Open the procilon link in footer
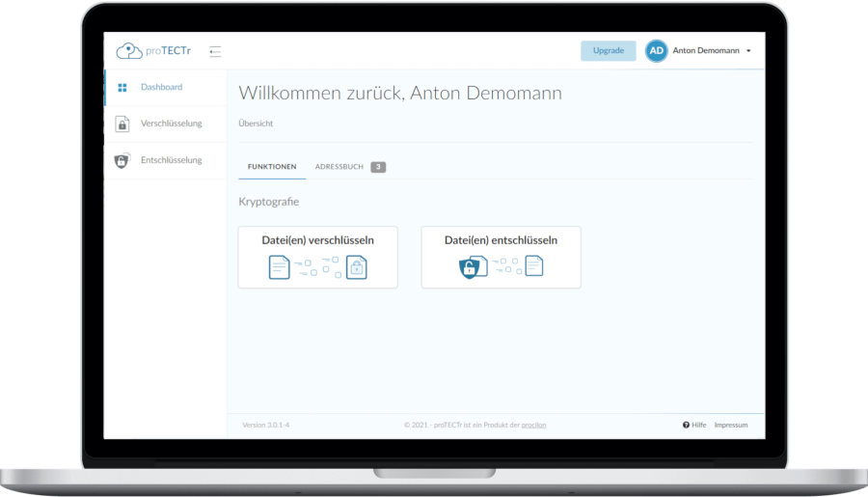Viewport: 868px width, 497px height. click(x=534, y=425)
